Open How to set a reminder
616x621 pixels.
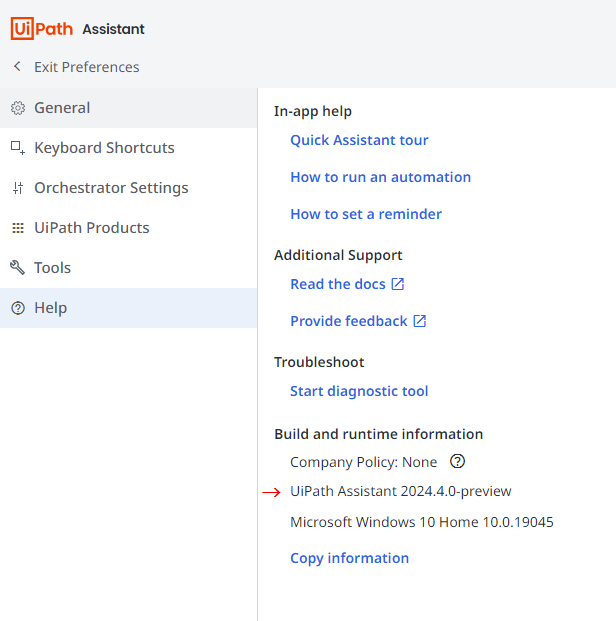(366, 214)
